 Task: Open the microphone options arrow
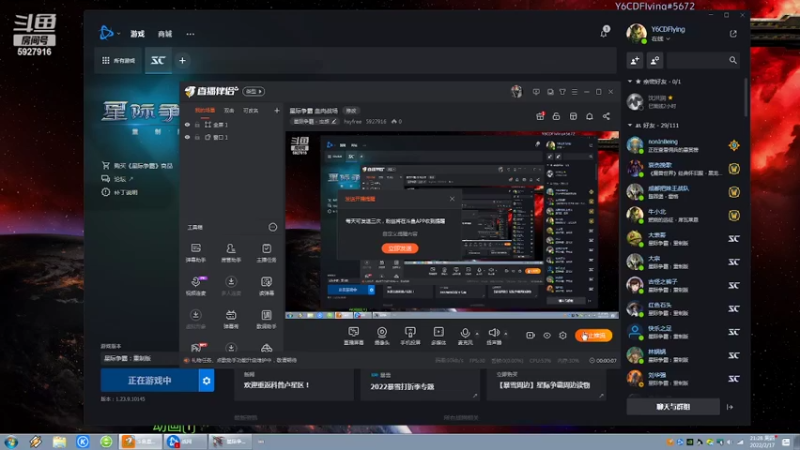(477, 334)
